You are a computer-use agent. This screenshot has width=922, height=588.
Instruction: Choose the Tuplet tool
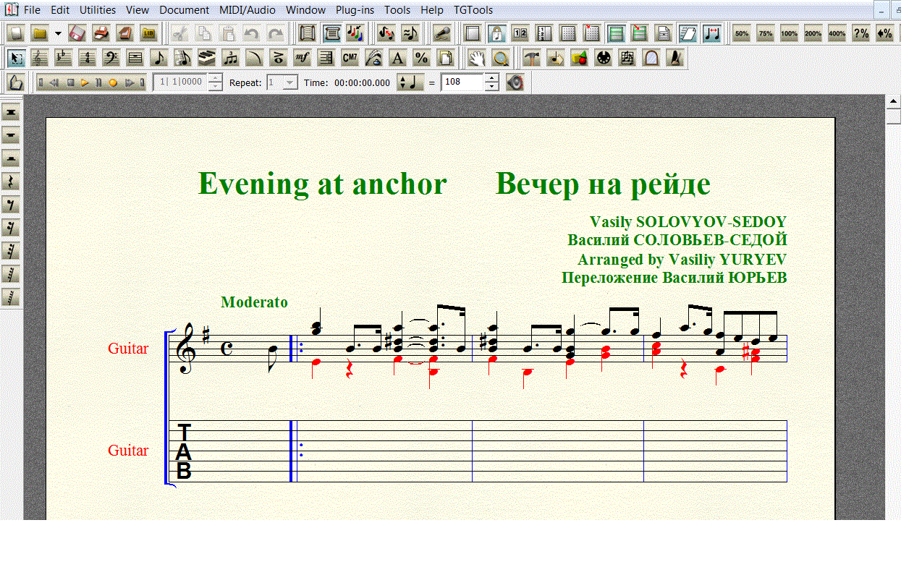pyautogui.click(x=230, y=58)
